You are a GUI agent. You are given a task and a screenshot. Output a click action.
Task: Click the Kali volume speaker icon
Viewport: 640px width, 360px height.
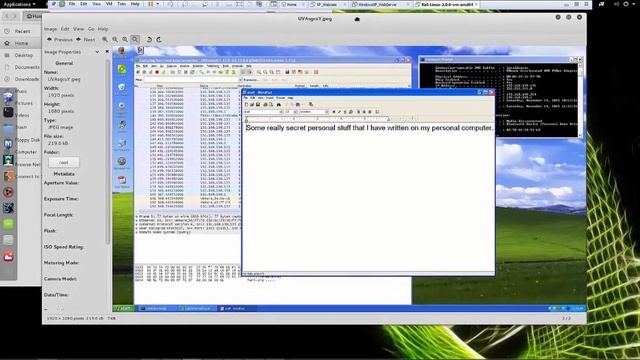pos(616,4)
